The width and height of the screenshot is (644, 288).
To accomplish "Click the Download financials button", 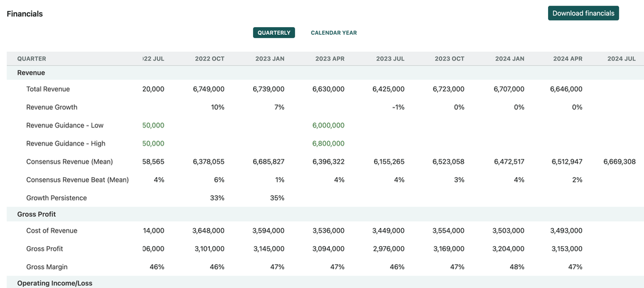I will 583,13.
